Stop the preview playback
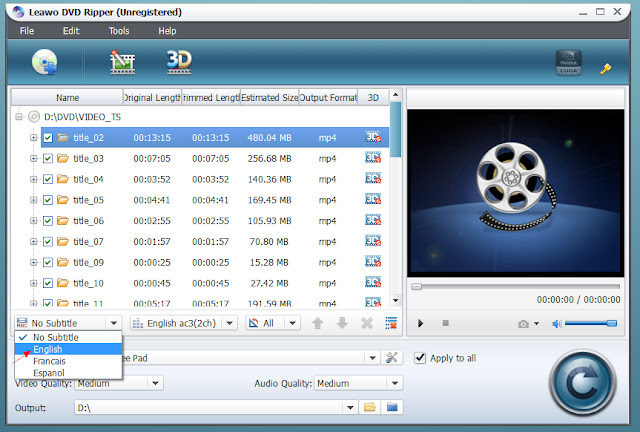640x432 pixels. [x=446, y=323]
